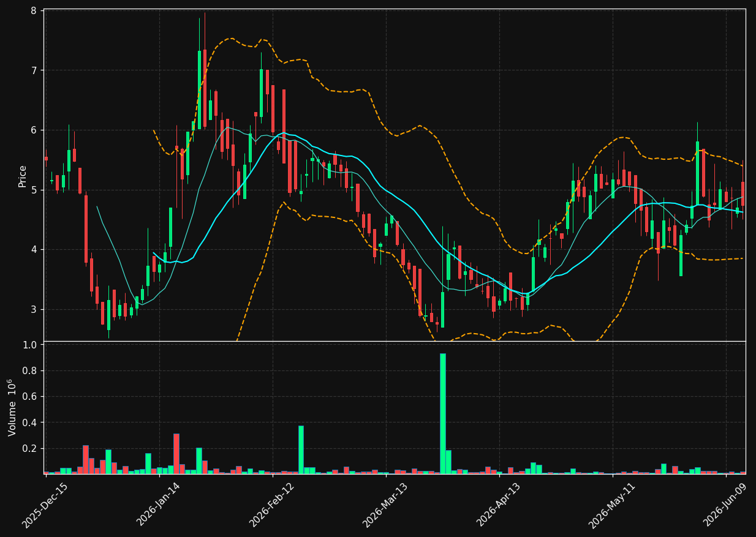
Task: Click the tallest red volume bar in January
Action: click(x=176, y=454)
